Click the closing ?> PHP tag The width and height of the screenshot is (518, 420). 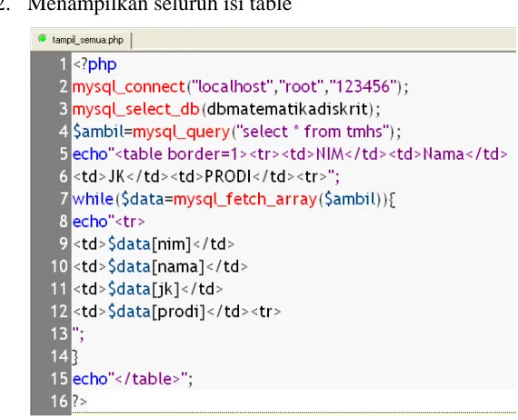pyautogui.click(x=80, y=402)
